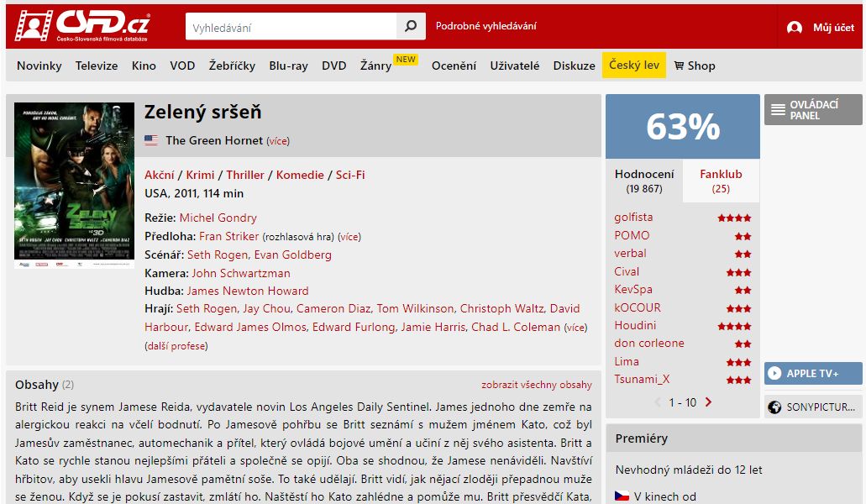Open the Ocenění menu item
The height and width of the screenshot is (504, 866).
pyautogui.click(x=454, y=66)
